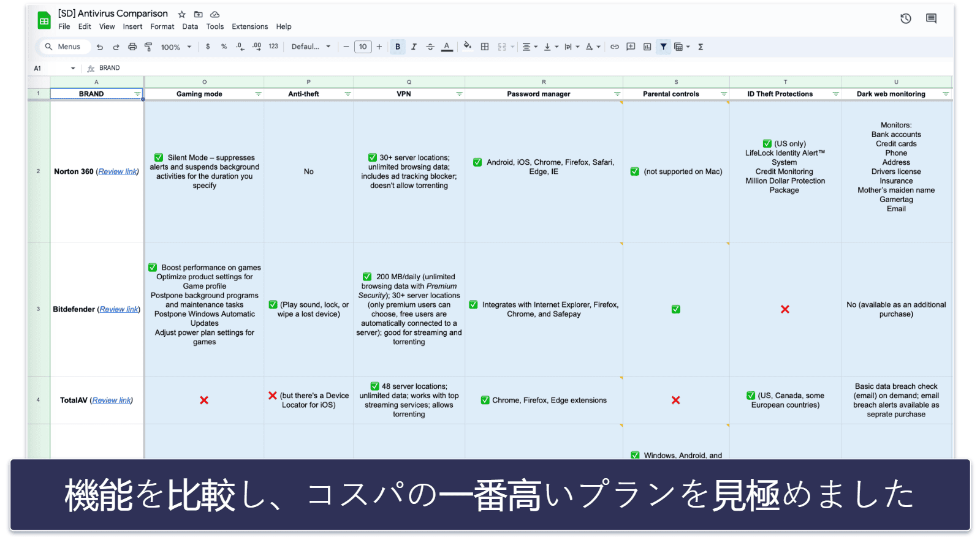Open Norton 360 Review link
Screen dimensions: 980x537
tap(118, 171)
